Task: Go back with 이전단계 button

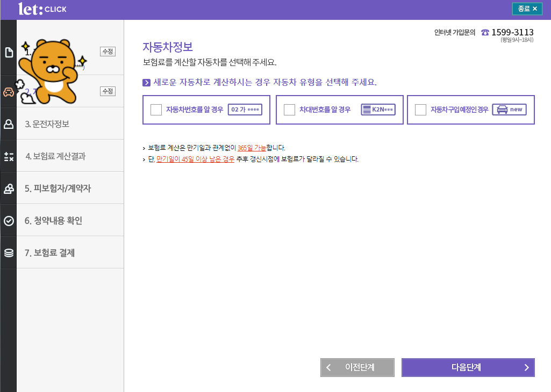Action: point(357,367)
